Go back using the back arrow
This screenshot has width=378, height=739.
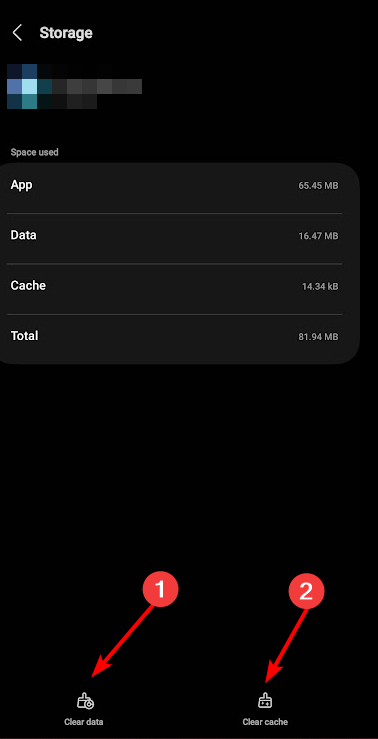point(17,33)
